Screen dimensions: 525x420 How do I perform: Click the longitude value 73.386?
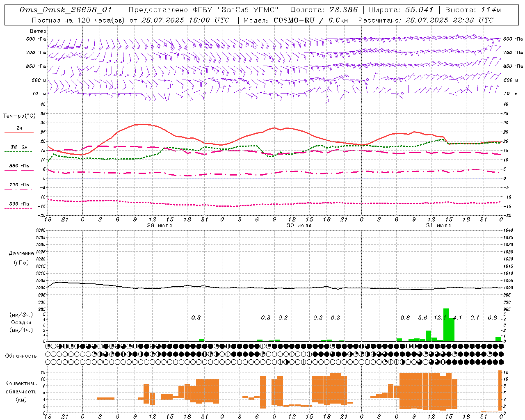click(x=344, y=9)
